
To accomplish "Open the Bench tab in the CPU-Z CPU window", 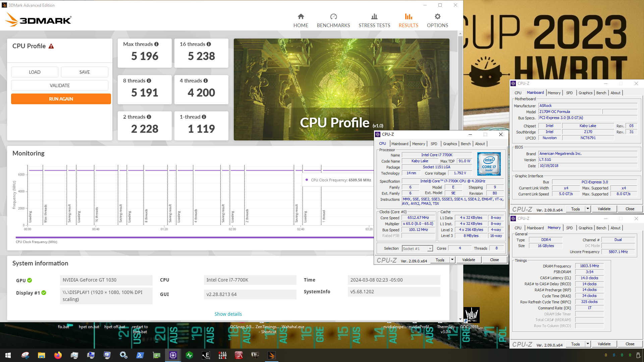I will coord(466,144).
